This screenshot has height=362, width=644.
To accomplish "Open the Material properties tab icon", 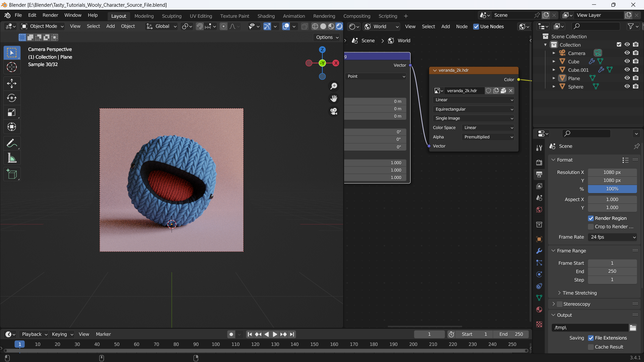I will [x=539, y=310].
